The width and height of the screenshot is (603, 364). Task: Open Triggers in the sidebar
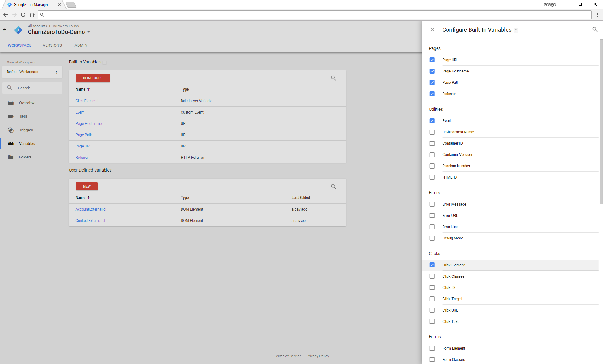click(26, 130)
